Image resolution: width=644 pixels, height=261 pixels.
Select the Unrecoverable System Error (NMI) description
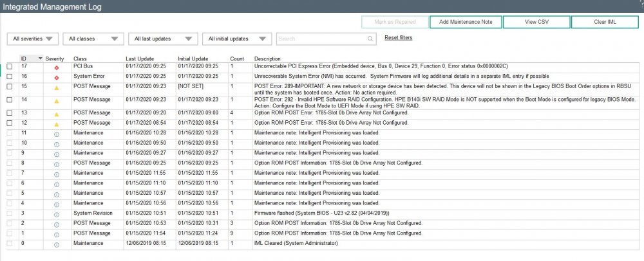[x=402, y=76]
